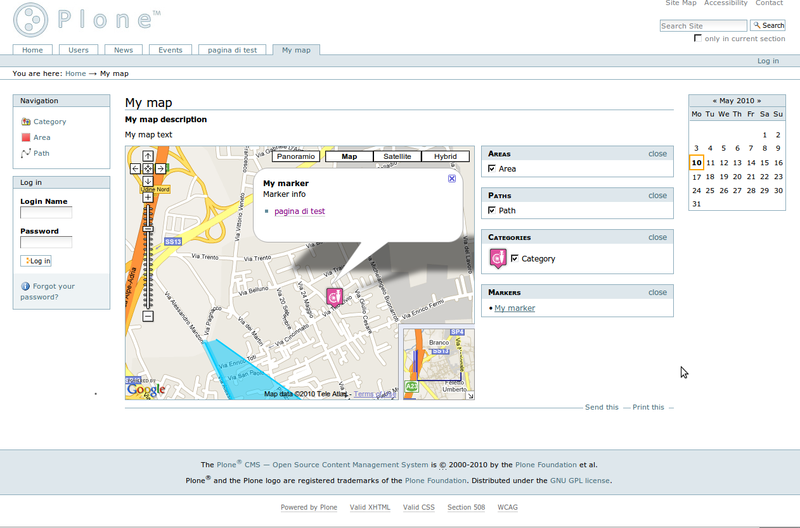Uncheck the Area checkbox

click(492, 169)
